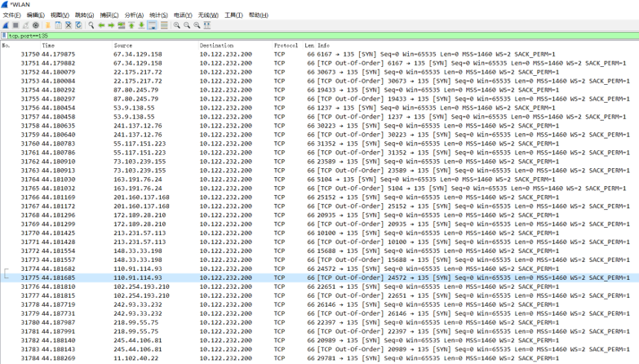Screen dimensions: 639x364
Task: Sort by the Protocol column header
Action: click(286, 45)
